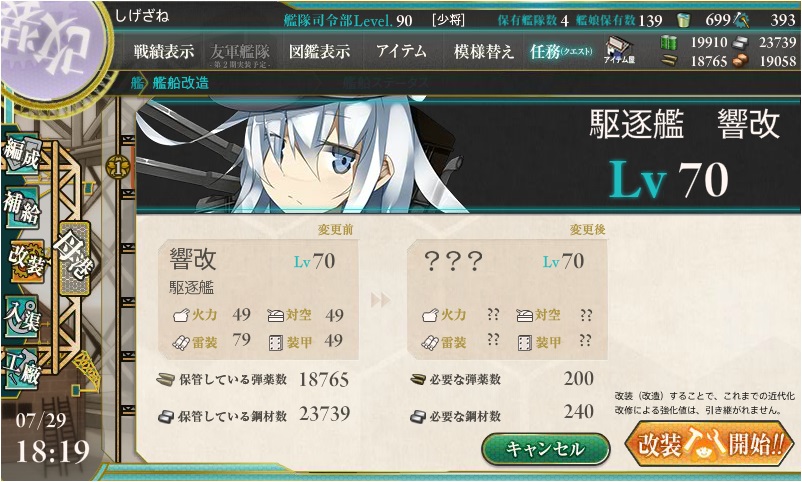Open the アイテム menu item
This screenshot has width=802, height=482.
(x=401, y=51)
